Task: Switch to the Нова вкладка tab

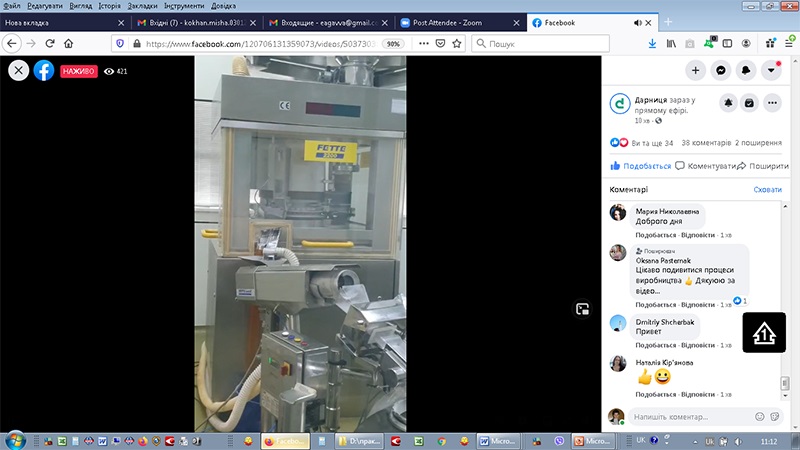Action: tap(64, 22)
